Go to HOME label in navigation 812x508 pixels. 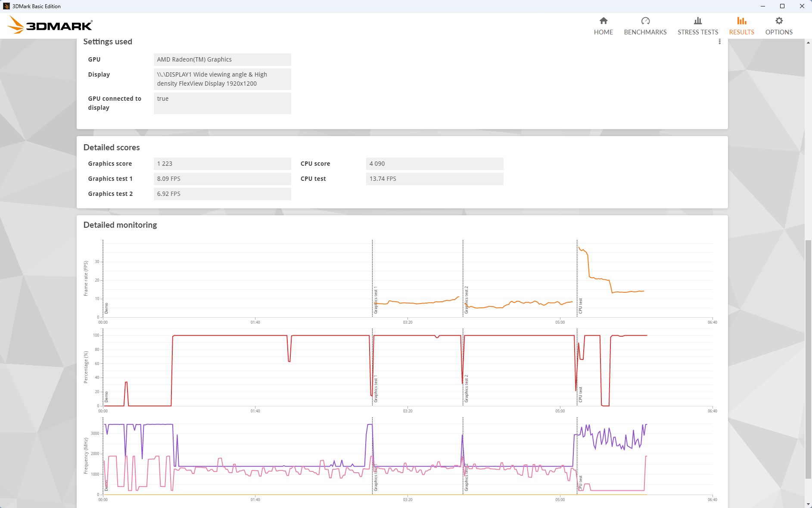604,32
